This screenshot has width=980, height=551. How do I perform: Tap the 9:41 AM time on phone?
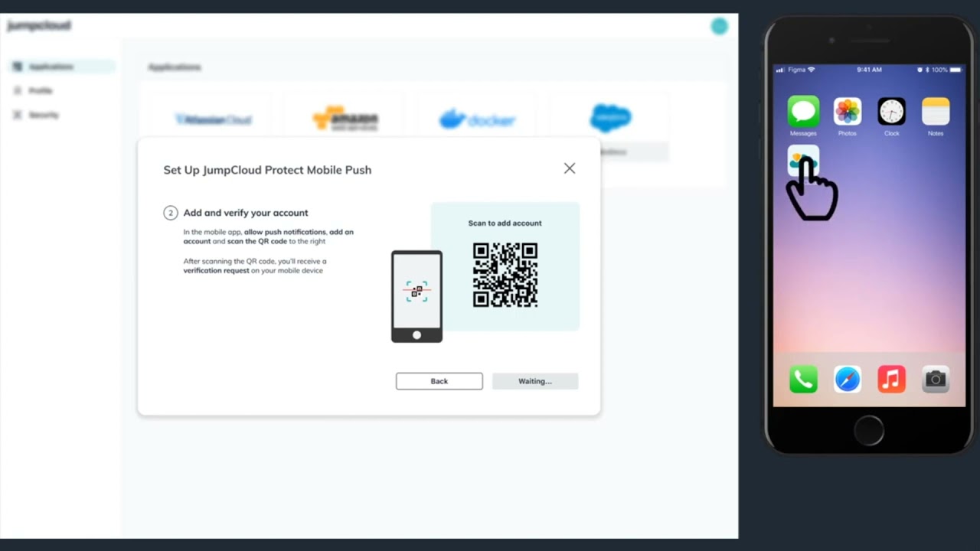coord(870,70)
